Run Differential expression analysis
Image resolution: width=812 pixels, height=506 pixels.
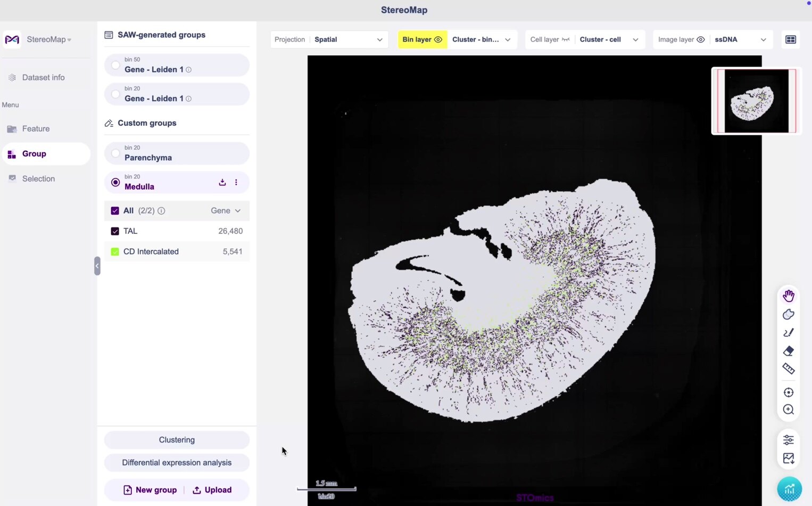(177, 463)
